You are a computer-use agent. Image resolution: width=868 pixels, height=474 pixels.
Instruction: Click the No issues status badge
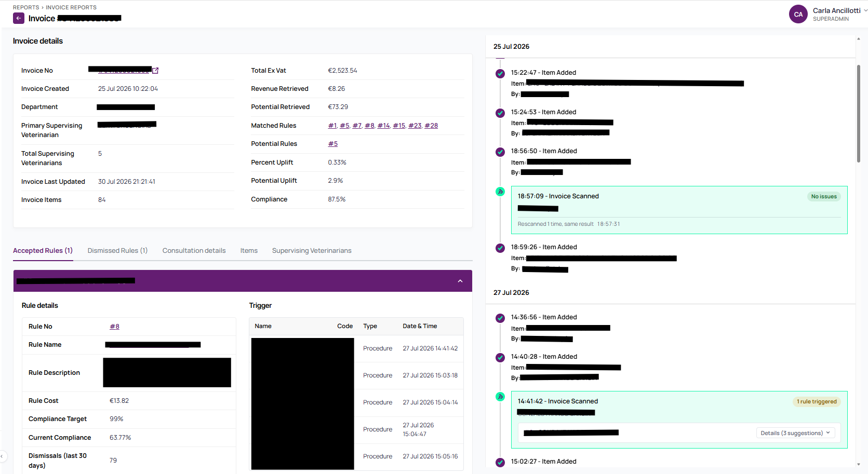click(x=824, y=197)
